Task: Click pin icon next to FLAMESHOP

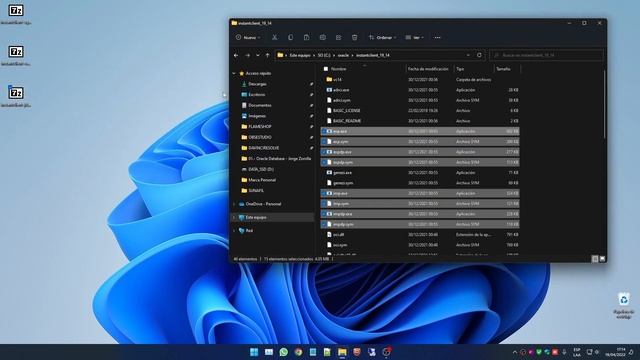Action: [x=311, y=127]
